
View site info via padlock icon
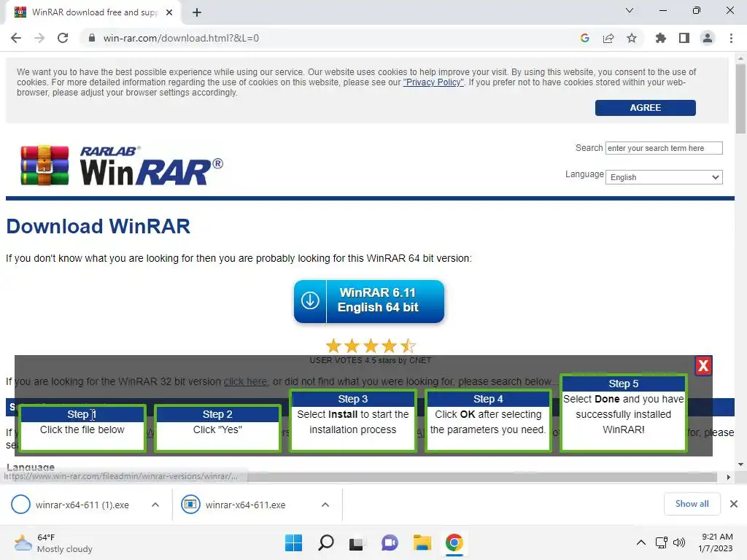point(92,38)
